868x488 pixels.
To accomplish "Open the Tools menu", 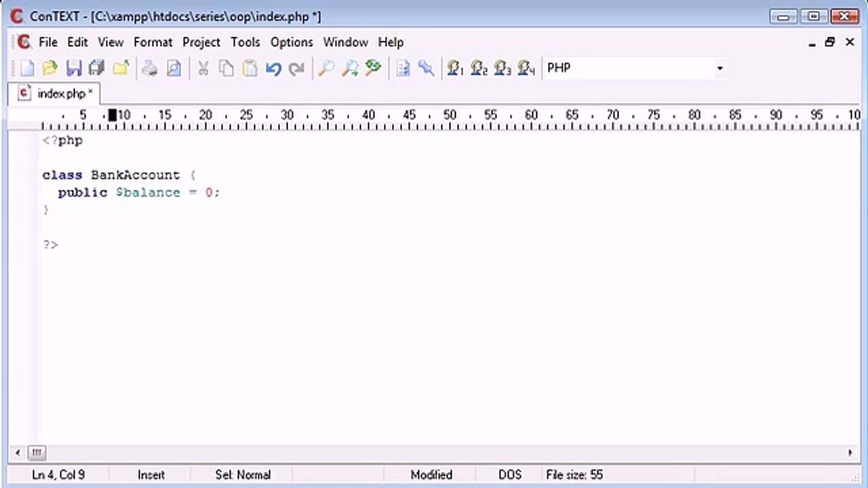I will [245, 42].
